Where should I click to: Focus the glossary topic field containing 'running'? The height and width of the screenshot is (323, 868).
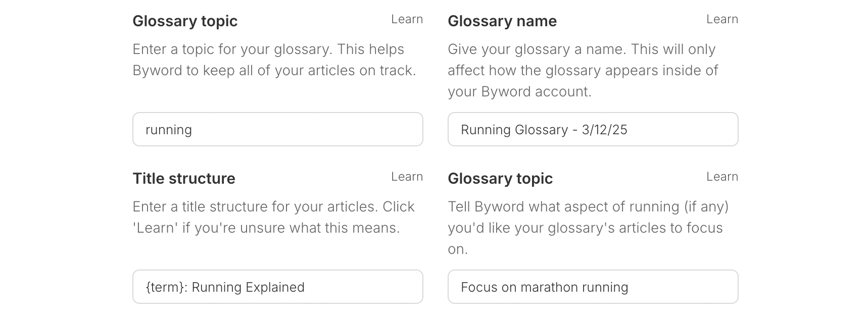point(278,129)
